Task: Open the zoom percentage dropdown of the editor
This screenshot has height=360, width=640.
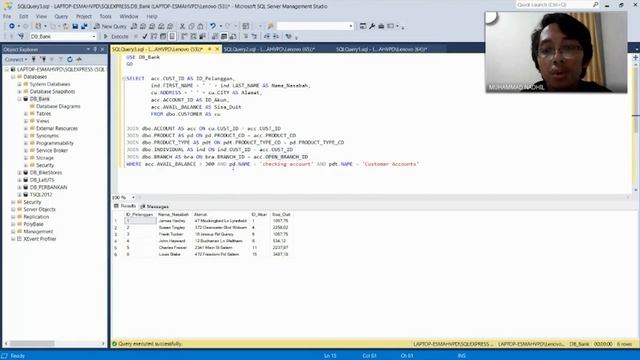Action: [x=133, y=198]
